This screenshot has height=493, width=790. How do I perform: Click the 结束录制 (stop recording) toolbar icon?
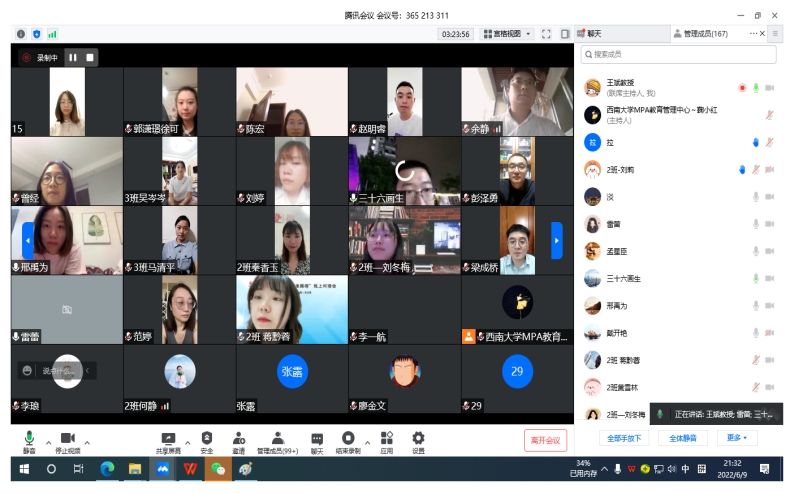click(x=348, y=438)
